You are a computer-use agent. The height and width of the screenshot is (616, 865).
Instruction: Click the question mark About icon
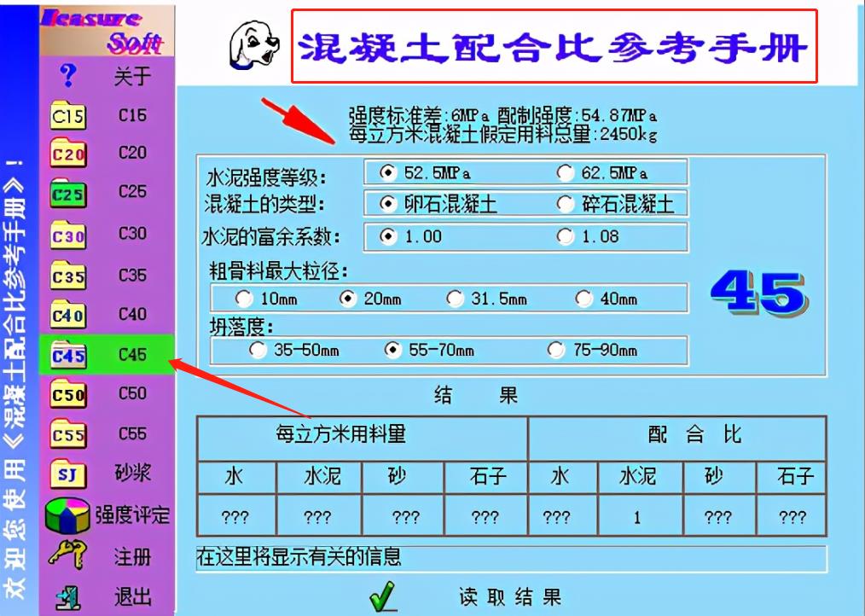[x=68, y=76]
